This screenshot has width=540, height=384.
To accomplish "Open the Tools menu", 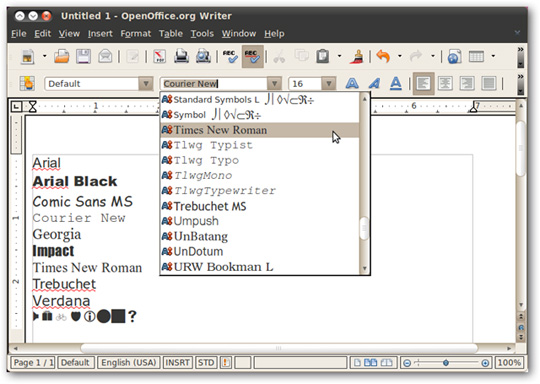I will pyautogui.click(x=202, y=34).
